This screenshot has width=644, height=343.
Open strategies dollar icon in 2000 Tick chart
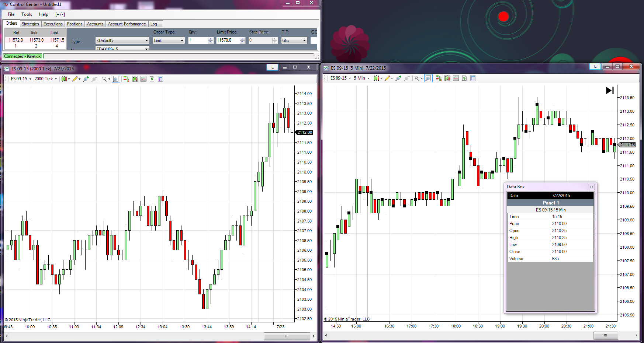pyautogui.click(x=152, y=79)
